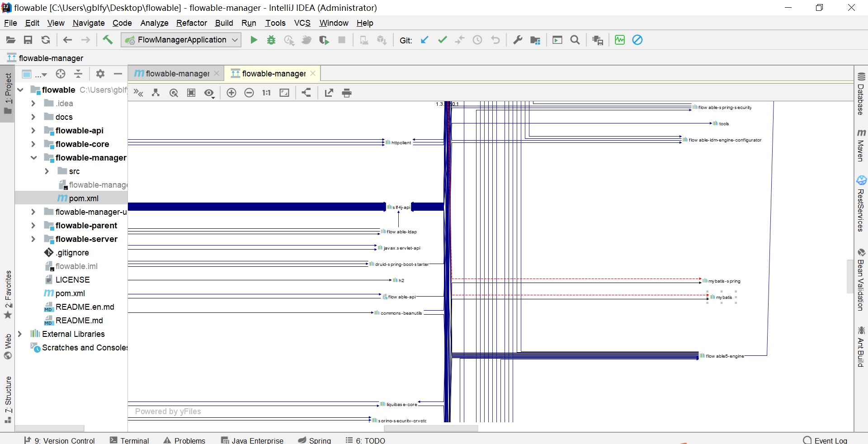Click the diagram horizontal scrollbar

[x=431, y=428]
